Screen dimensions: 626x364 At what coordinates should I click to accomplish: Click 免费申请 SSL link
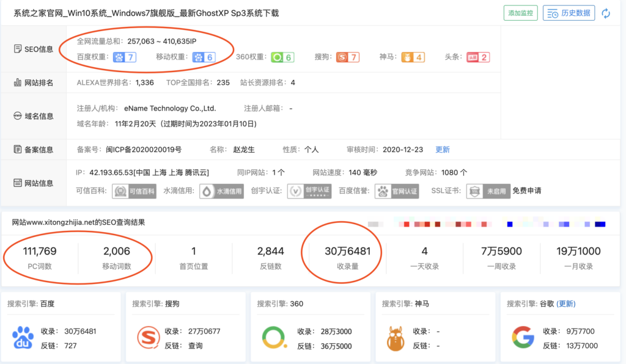[x=527, y=191]
